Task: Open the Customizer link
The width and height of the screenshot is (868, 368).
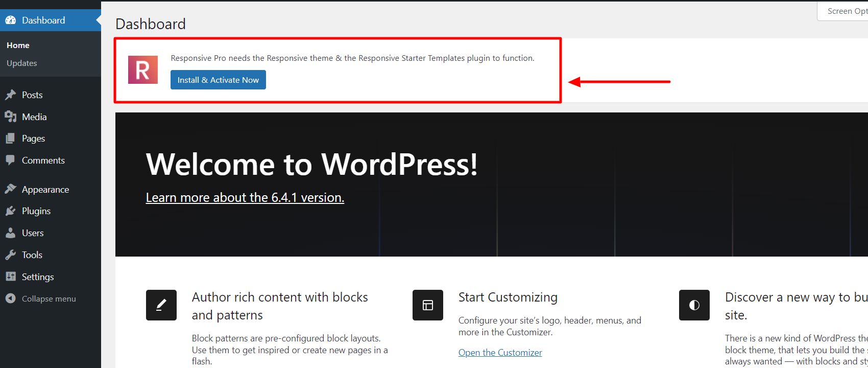Action: [x=500, y=353]
